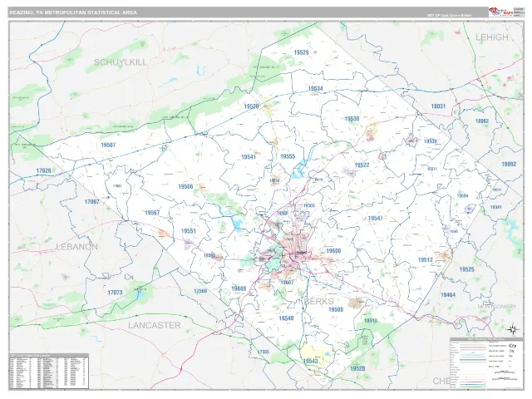Click ZIP code 19508 label
Screen dimensions: 532x399
pos(336,309)
